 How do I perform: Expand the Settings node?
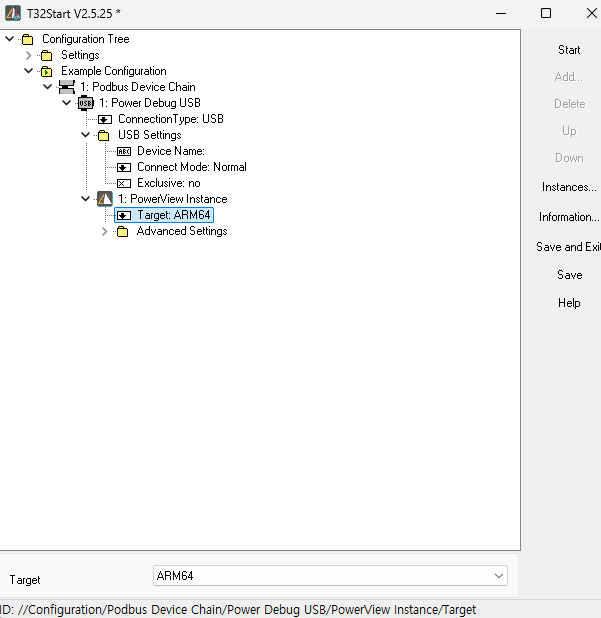(x=28, y=55)
